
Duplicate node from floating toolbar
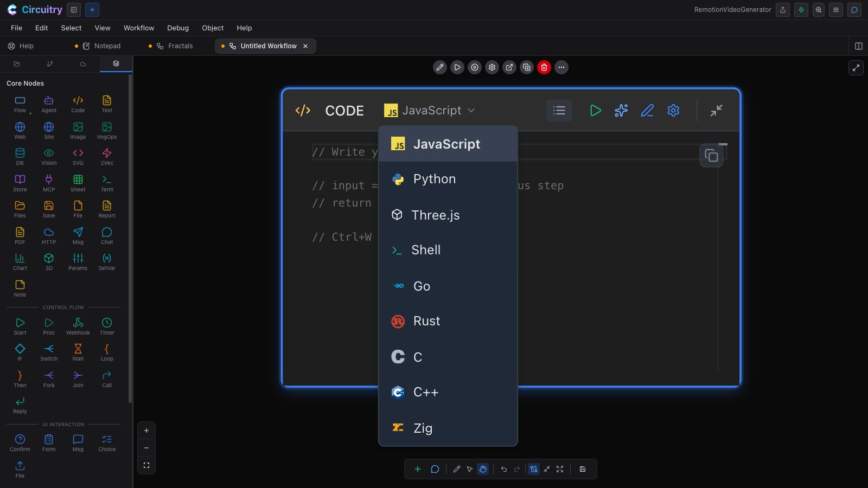pyautogui.click(x=527, y=67)
